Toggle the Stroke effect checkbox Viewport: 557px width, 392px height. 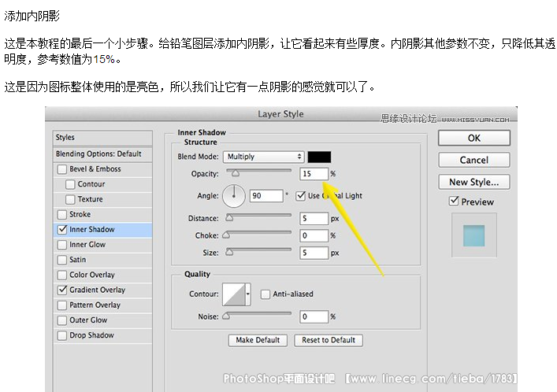(x=62, y=215)
